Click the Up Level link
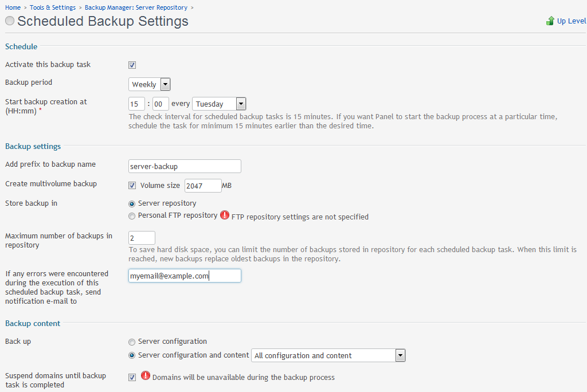This screenshot has height=392, width=587. pyautogui.click(x=572, y=21)
